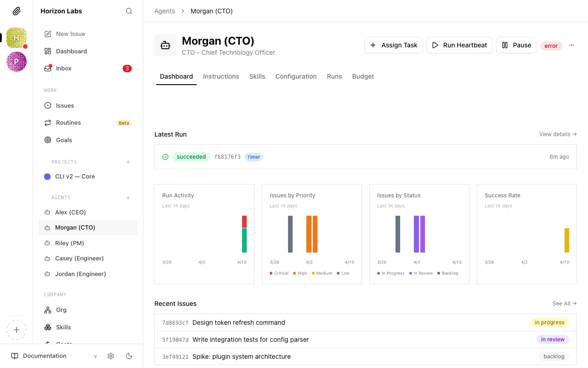Click the Riley (PM) robot icon
This screenshot has height=368, width=588.
tap(47, 243)
